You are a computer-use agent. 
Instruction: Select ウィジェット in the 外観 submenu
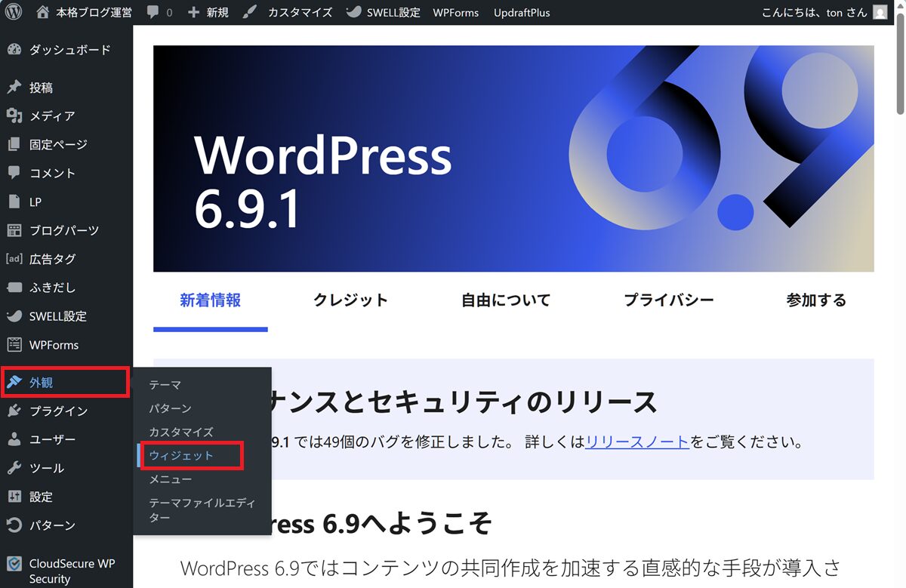pos(181,456)
